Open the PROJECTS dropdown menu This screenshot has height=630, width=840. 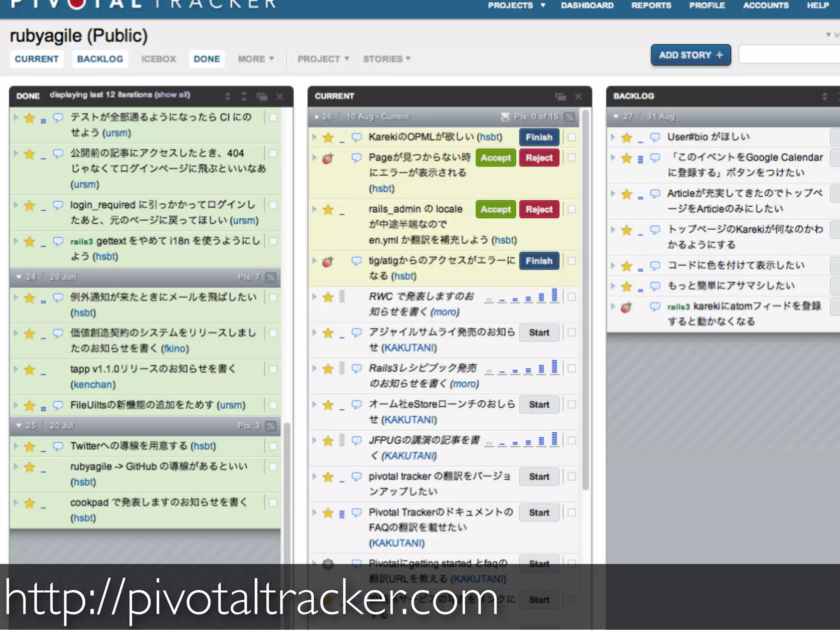(x=516, y=5)
